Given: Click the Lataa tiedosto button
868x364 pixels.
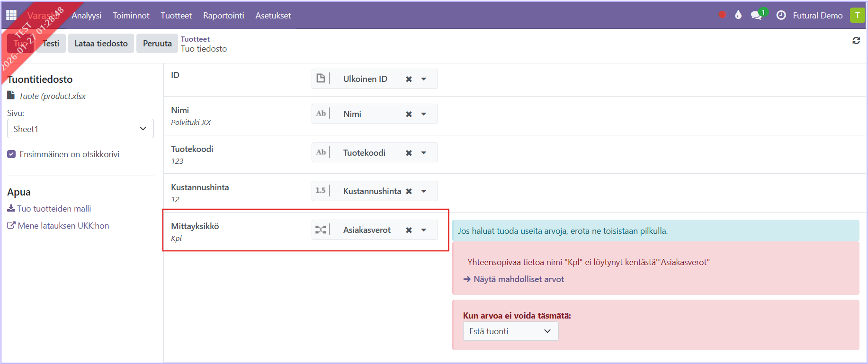Looking at the screenshot, I should [x=101, y=44].
